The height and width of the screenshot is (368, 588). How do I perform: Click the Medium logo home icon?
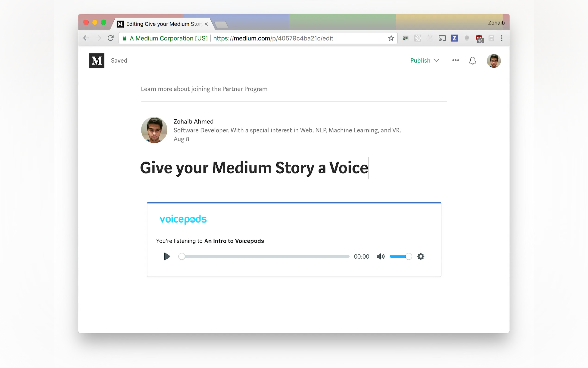[97, 60]
